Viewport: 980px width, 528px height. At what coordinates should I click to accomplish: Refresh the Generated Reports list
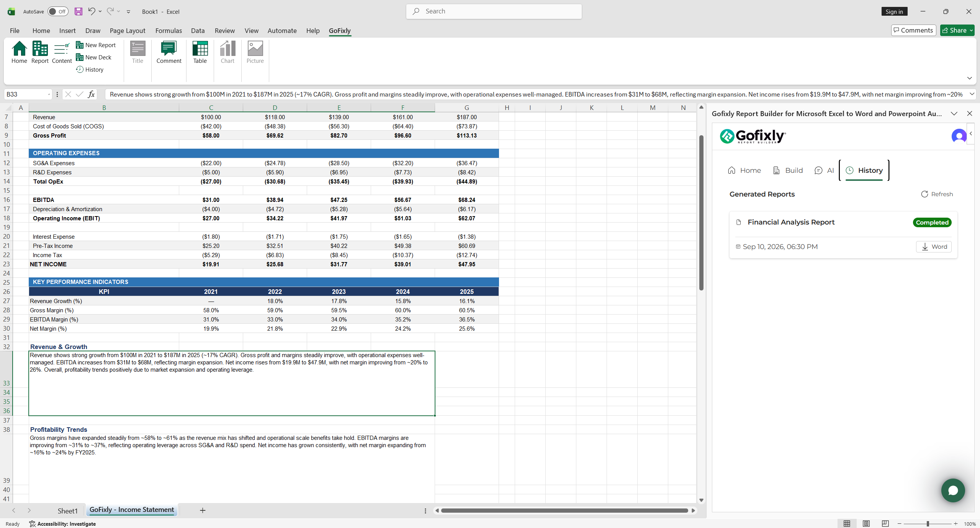tap(937, 194)
